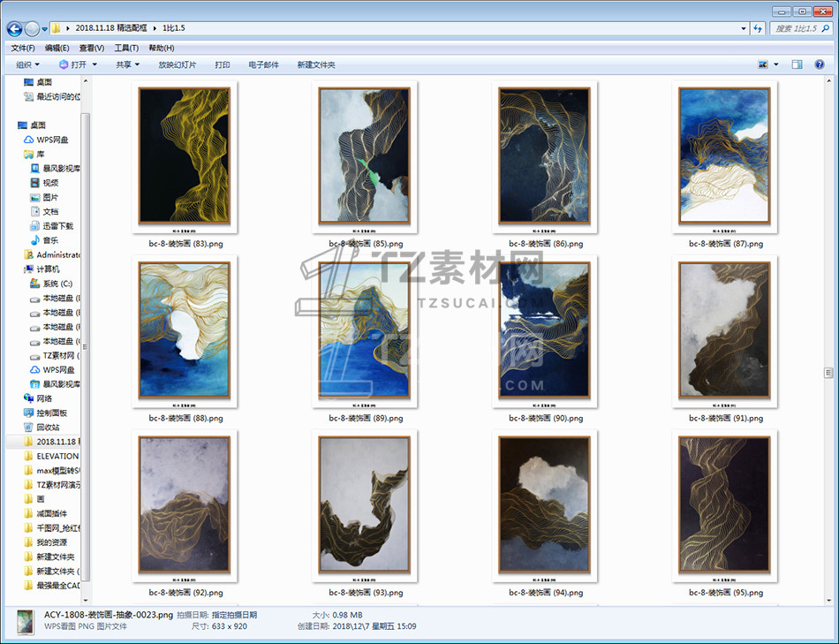Select the Administrator folder in sidebar

(x=52, y=254)
